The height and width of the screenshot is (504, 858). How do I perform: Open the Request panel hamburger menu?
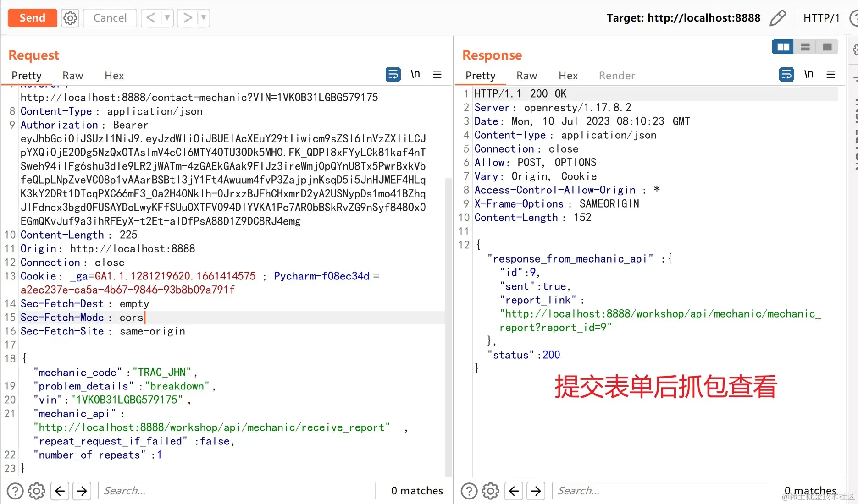pyautogui.click(x=437, y=74)
